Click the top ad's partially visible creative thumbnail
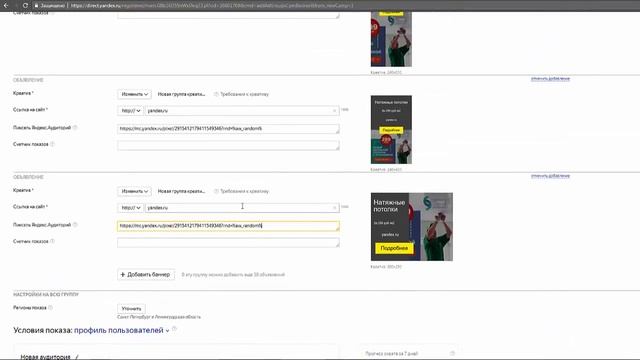The width and height of the screenshot is (640, 360). [391, 39]
